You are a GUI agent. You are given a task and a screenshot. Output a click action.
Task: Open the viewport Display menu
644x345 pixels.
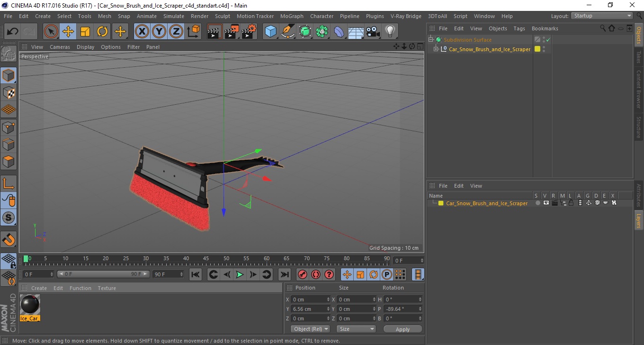point(86,47)
